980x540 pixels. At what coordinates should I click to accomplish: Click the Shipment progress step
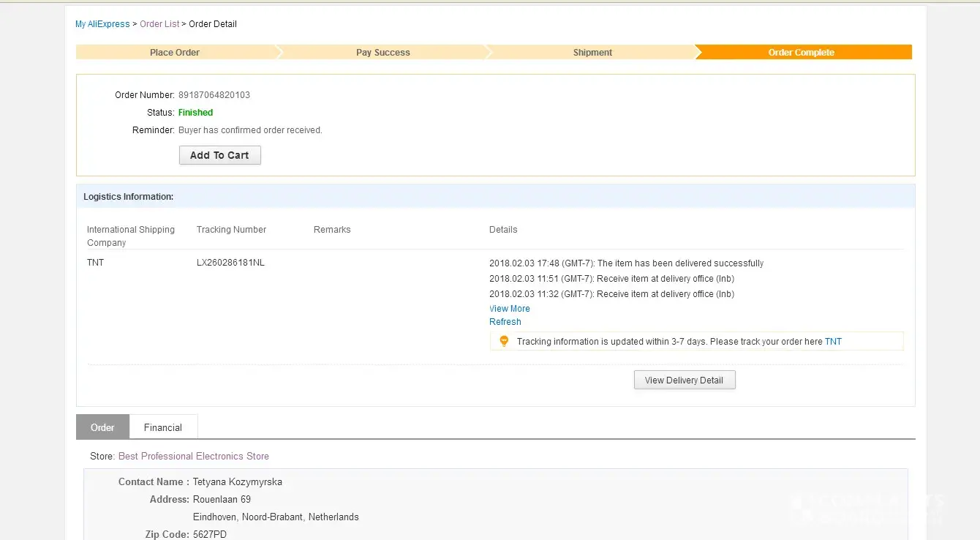point(592,53)
